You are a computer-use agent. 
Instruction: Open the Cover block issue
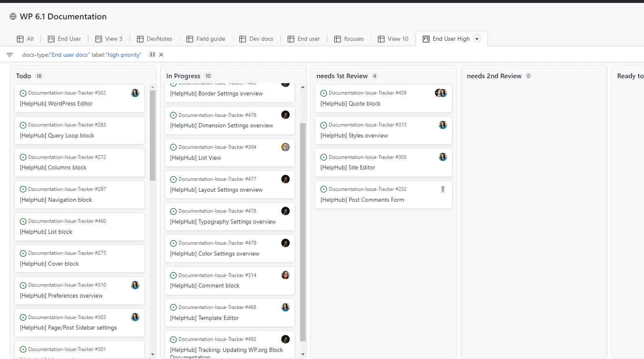click(49, 264)
